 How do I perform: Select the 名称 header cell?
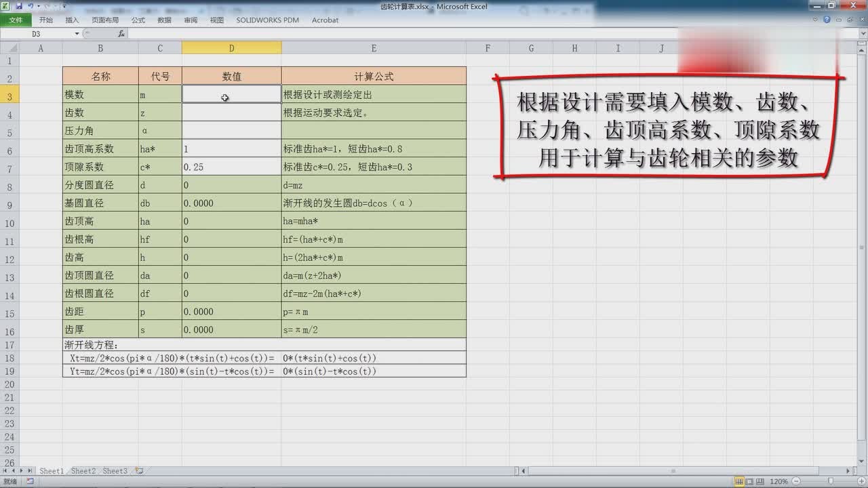(x=100, y=76)
